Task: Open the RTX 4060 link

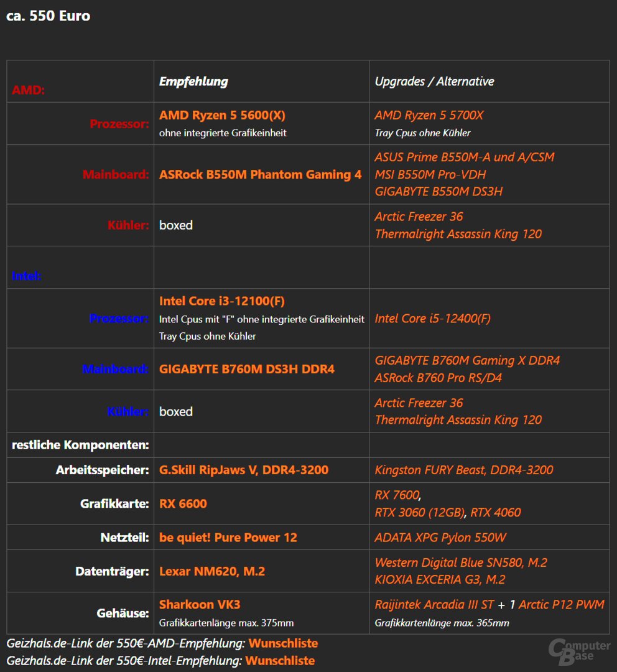Action: [x=495, y=513]
